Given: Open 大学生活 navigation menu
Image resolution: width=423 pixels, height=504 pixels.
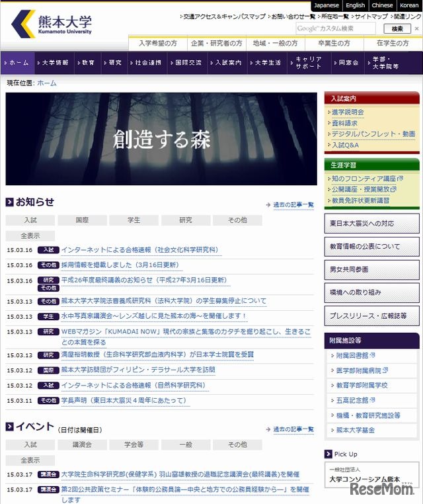Looking at the screenshot, I should point(267,63).
